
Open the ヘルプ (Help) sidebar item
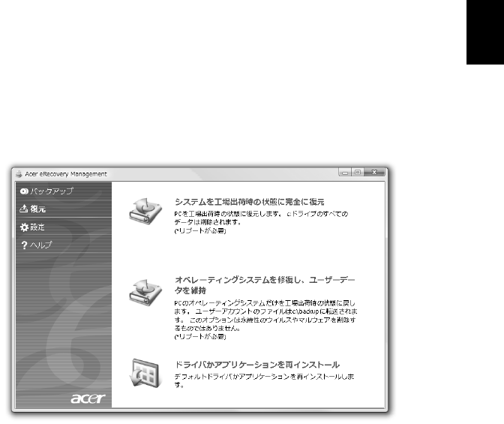pos(64,245)
